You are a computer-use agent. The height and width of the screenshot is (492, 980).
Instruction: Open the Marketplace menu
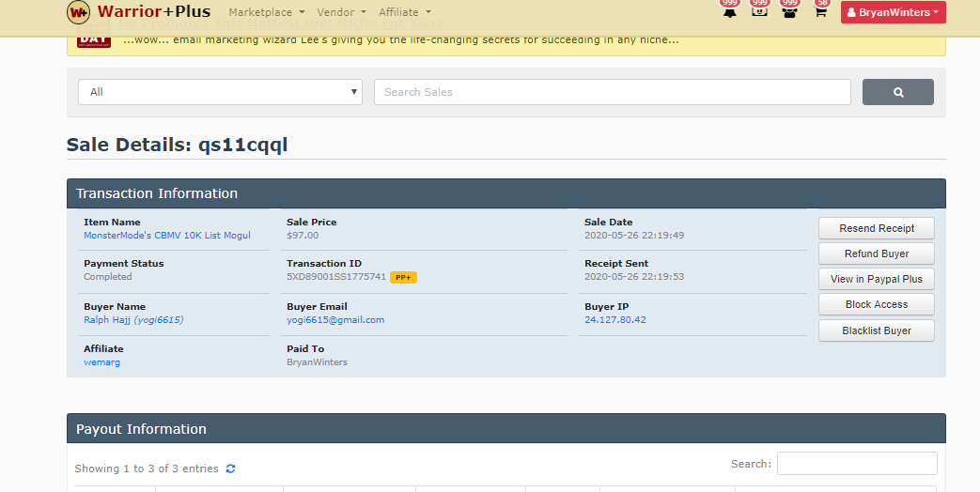pyautogui.click(x=267, y=12)
